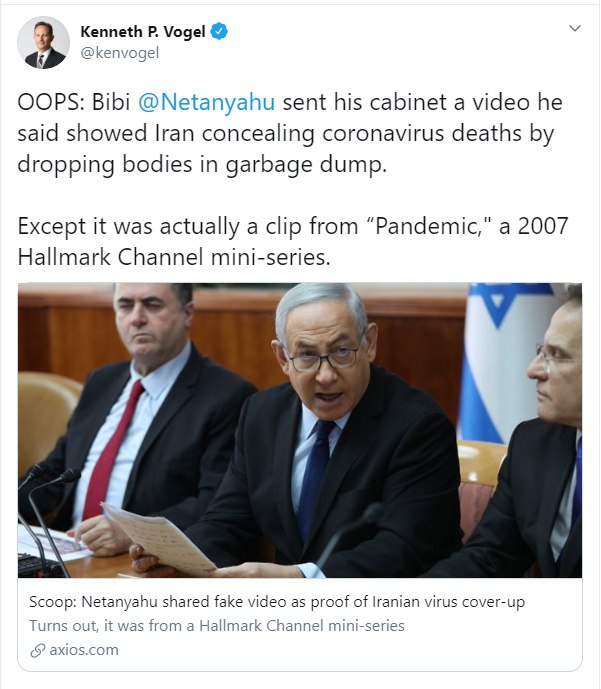Click the paper held in the photo
Image resolution: width=601 pixels, height=689 pixels.
click(x=158, y=538)
